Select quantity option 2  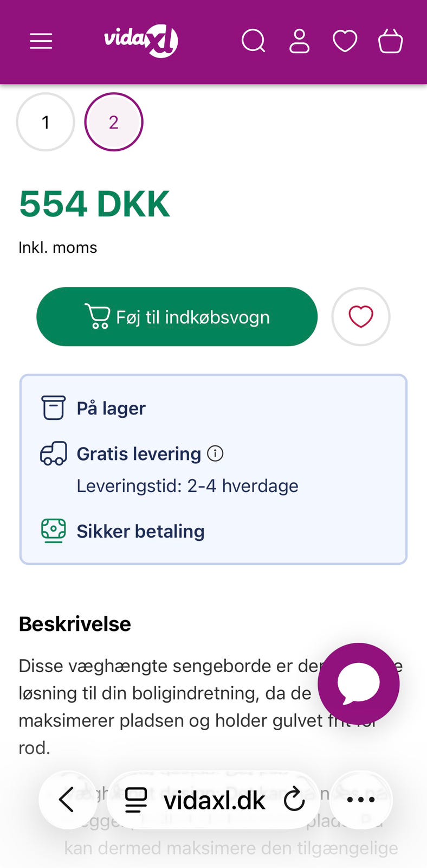coord(114,122)
